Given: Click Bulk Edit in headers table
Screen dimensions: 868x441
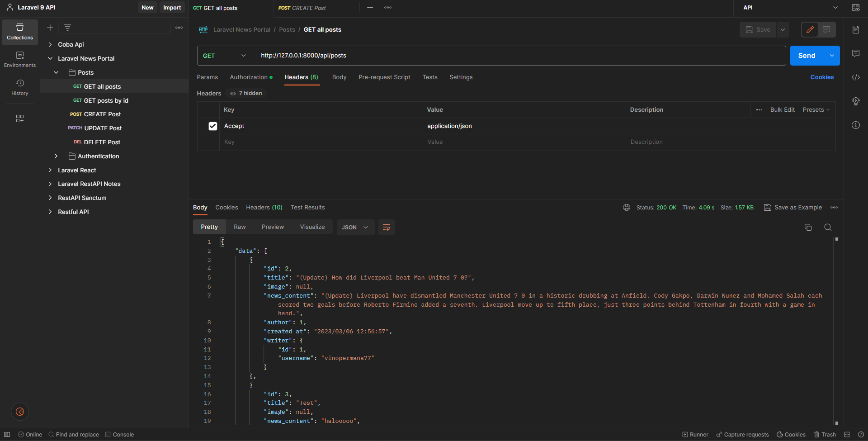Looking at the screenshot, I should coord(782,110).
